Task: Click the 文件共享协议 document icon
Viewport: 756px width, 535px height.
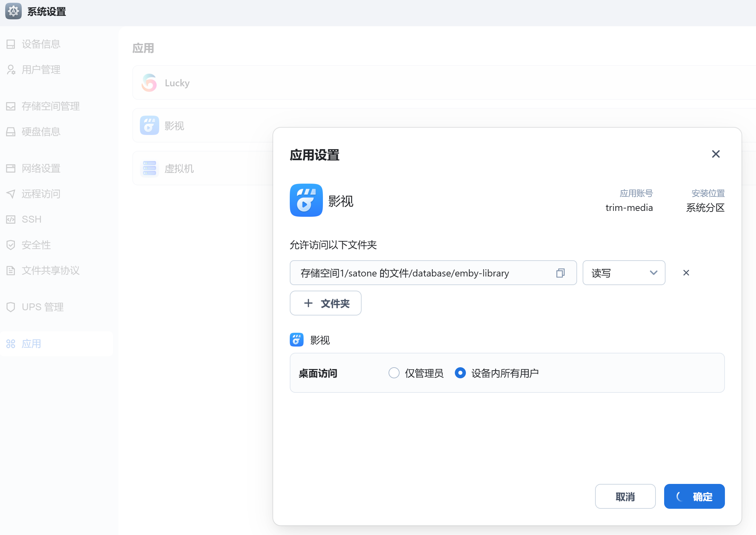Action: click(x=11, y=271)
